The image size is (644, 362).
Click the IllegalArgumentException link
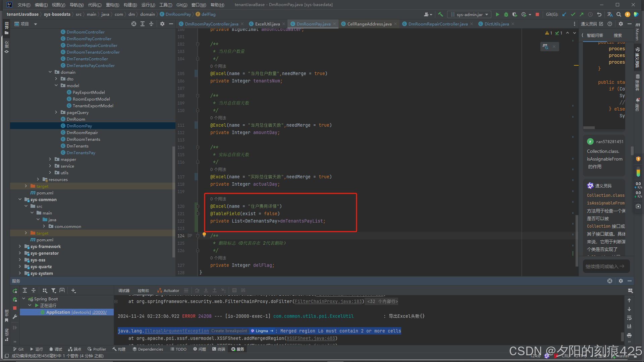[x=176, y=331]
